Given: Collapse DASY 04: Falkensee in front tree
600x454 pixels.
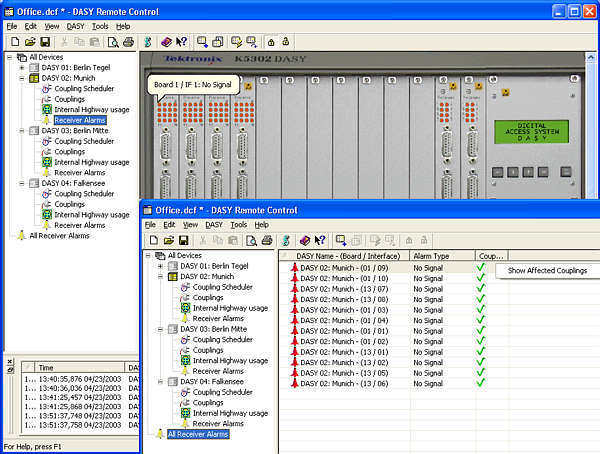Looking at the screenshot, I should (160, 382).
